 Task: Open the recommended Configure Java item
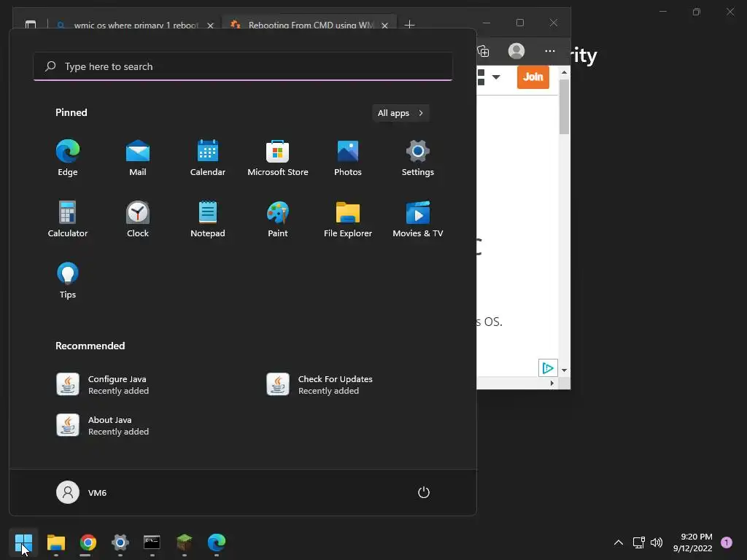[x=103, y=384]
